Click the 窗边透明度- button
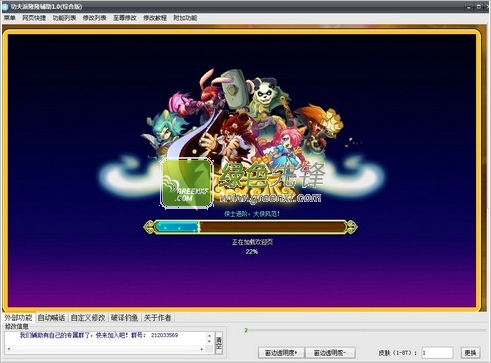Viewport: 491px width, 363px height. click(x=330, y=352)
